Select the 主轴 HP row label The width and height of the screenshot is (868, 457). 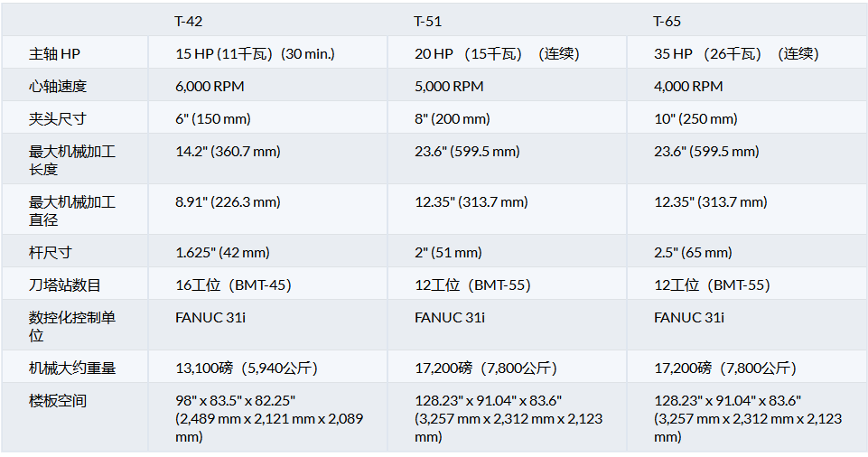(x=61, y=54)
